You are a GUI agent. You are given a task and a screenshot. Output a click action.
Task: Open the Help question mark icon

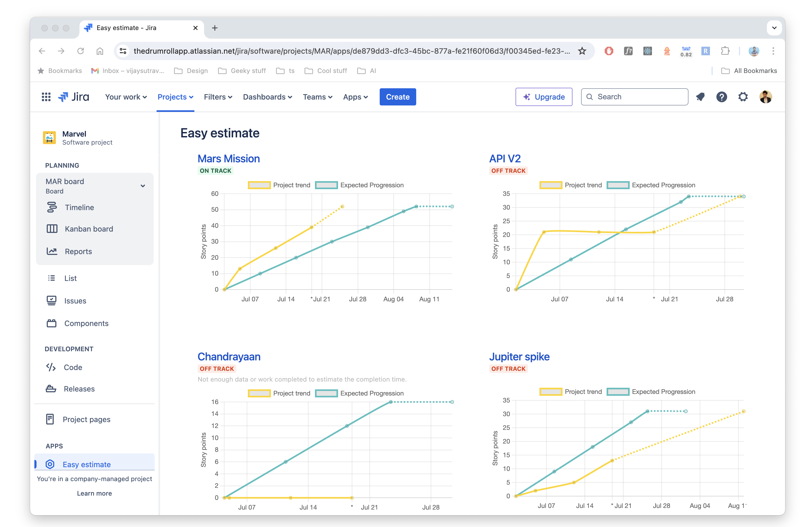[x=722, y=97]
